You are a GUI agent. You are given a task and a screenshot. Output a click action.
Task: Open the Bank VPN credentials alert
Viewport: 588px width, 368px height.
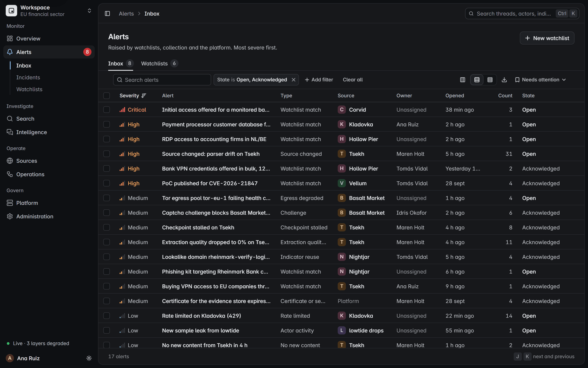[216, 168]
